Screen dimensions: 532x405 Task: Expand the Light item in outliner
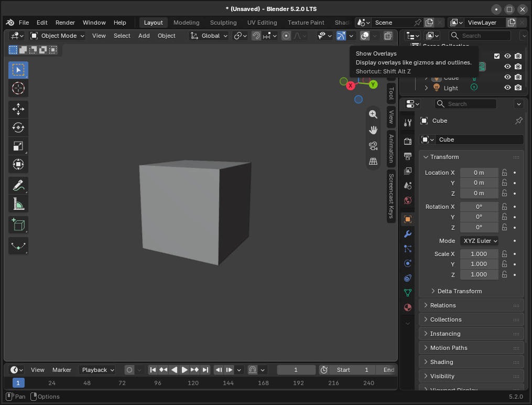point(426,88)
